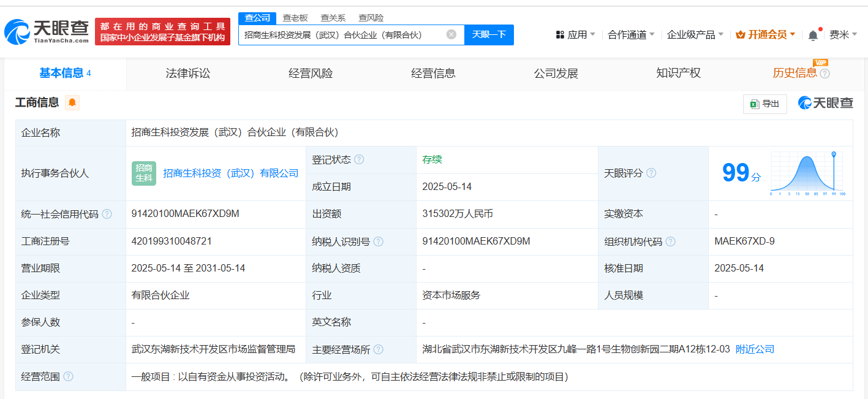
Task: Click the TianYanCha logo in header
Action: tap(47, 31)
